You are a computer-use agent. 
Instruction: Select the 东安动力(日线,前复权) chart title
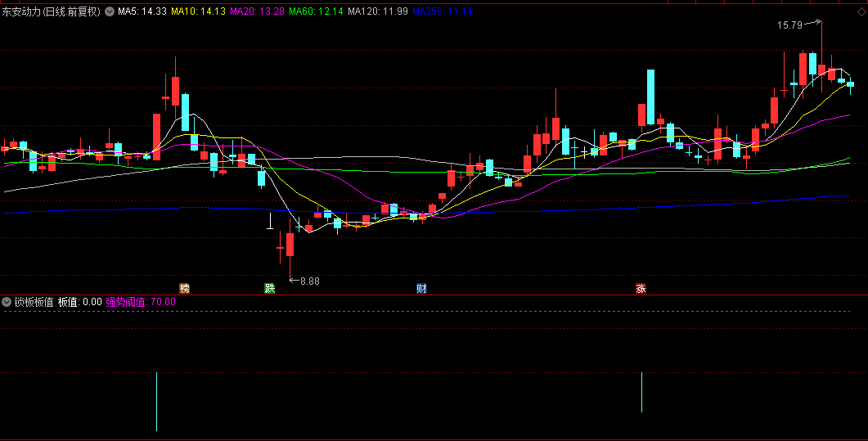[x=52, y=11]
